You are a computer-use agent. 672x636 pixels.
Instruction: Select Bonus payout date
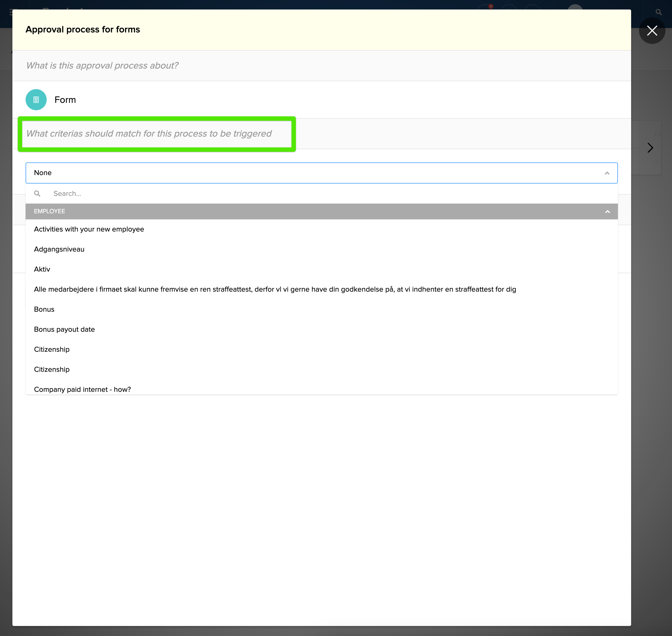coord(64,329)
